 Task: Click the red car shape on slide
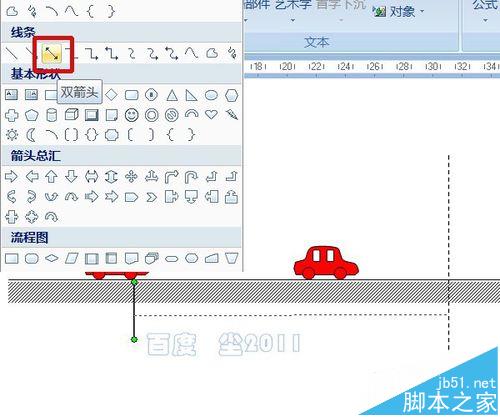coord(326,263)
